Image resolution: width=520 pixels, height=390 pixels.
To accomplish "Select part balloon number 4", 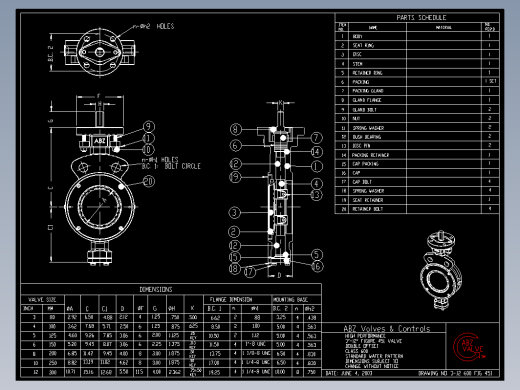I will coord(317,183).
